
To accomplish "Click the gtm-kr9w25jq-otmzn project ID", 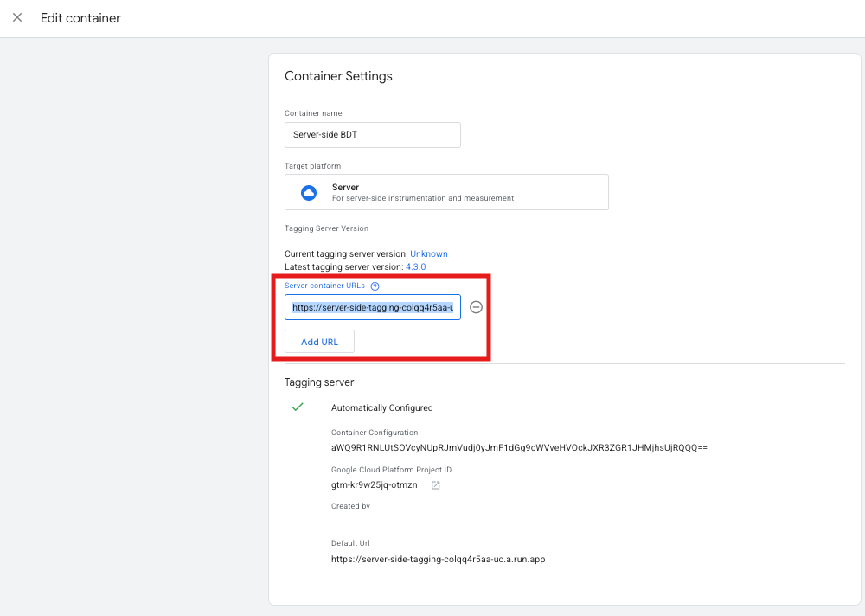I will [374, 485].
